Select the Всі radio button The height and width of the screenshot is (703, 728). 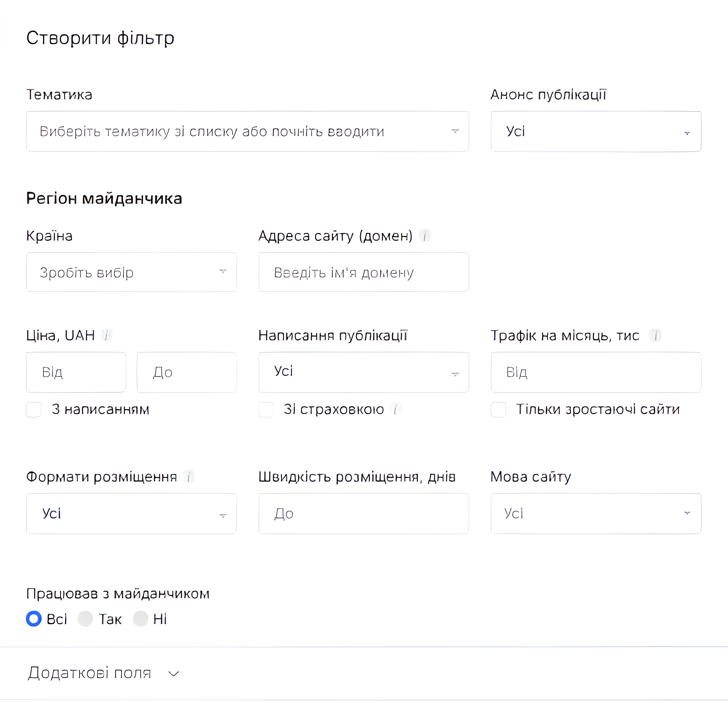[34, 619]
